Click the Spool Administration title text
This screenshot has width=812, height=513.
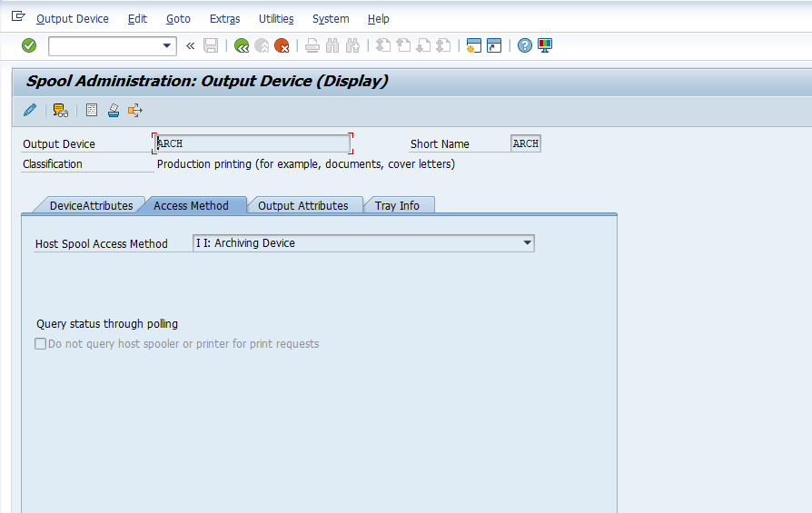click(207, 82)
